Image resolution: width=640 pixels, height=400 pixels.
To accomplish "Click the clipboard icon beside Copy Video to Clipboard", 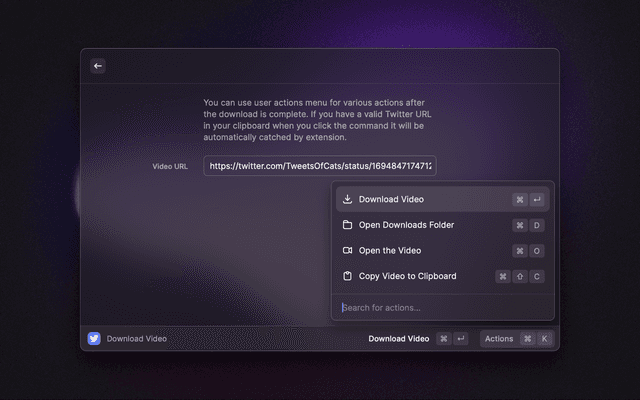I will pyautogui.click(x=347, y=276).
